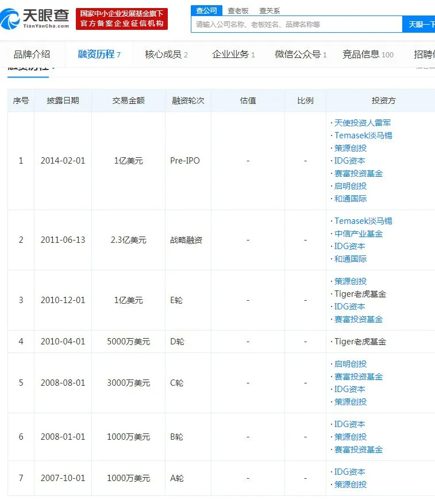This screenshot has width=435, height=504.
Task: Open 策源创投 link in E轮 row
Action: [351, 281]
